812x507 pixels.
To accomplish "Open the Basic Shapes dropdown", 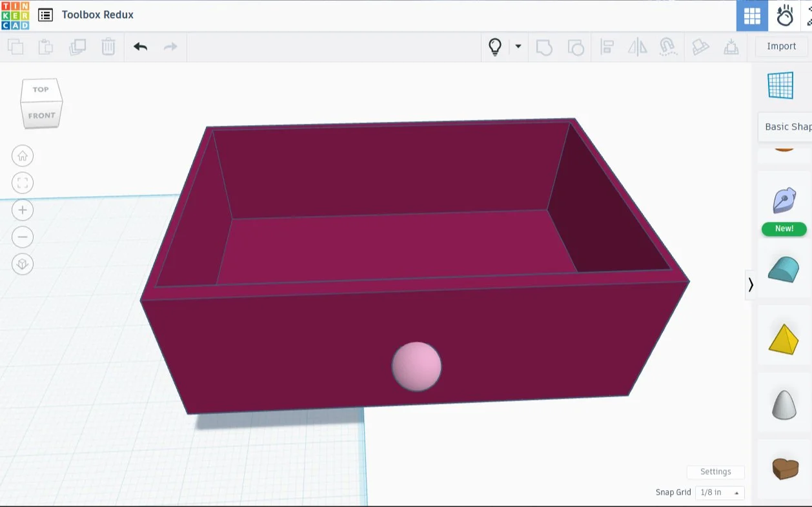I will pyautogui.click(x=785, y=127).
